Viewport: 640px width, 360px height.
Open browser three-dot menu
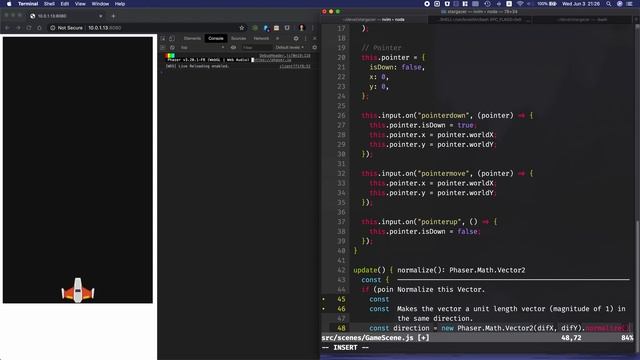click(x=313, y=28)
